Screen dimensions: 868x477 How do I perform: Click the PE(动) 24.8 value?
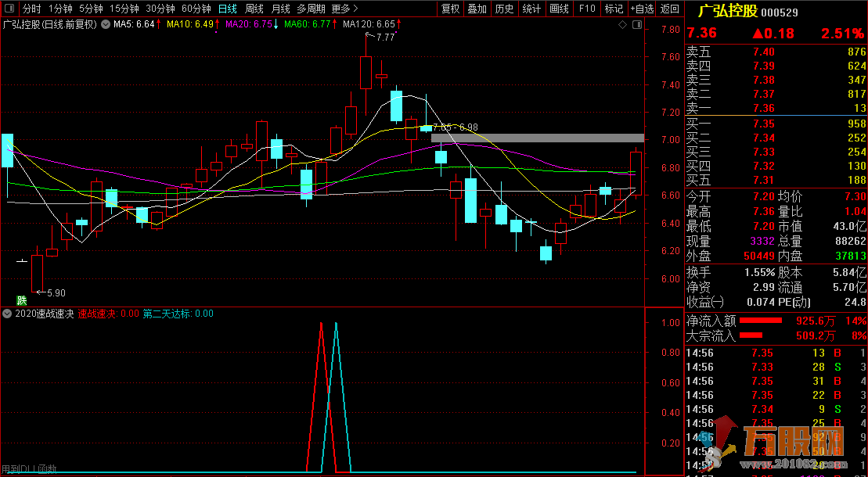[855, 302]
